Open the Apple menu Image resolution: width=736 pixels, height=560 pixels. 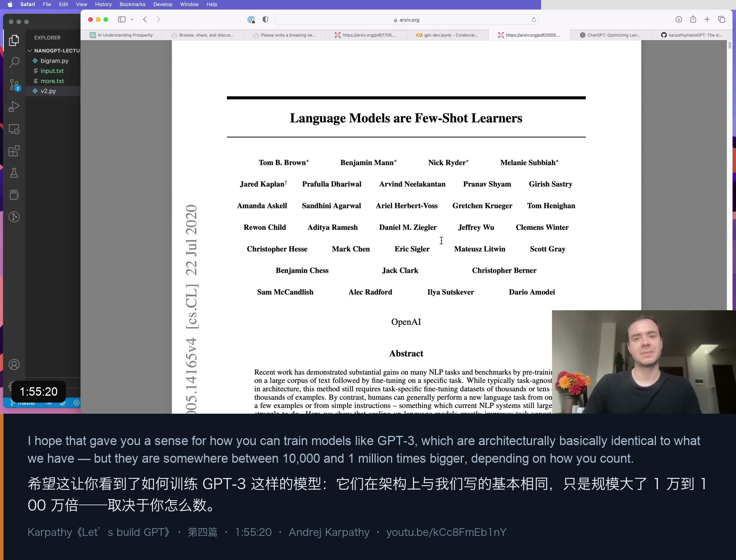coord(10,5)
